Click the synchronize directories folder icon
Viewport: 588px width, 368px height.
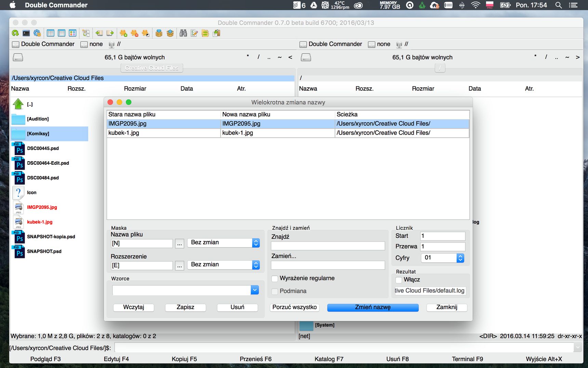tap(205, 33)
